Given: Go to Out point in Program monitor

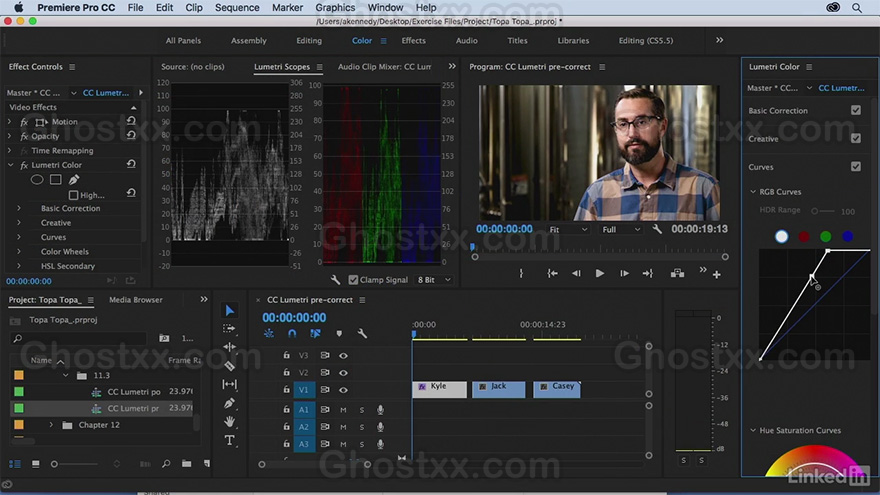Looking at the screenshot, I should (648, 273).
